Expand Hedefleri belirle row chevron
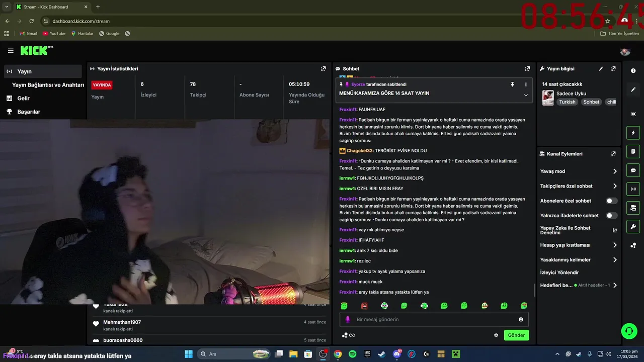Image resolution: width=644 pixels, height=362 pixels. 615,285
